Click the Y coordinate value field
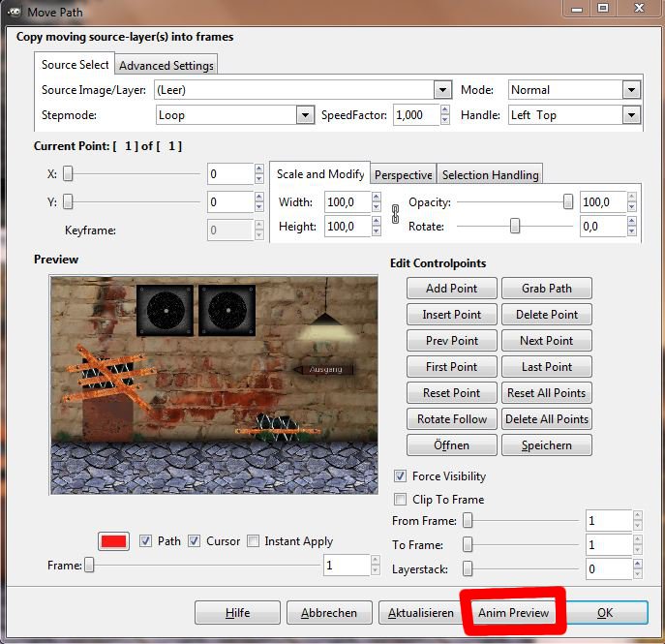 (230, 202)
